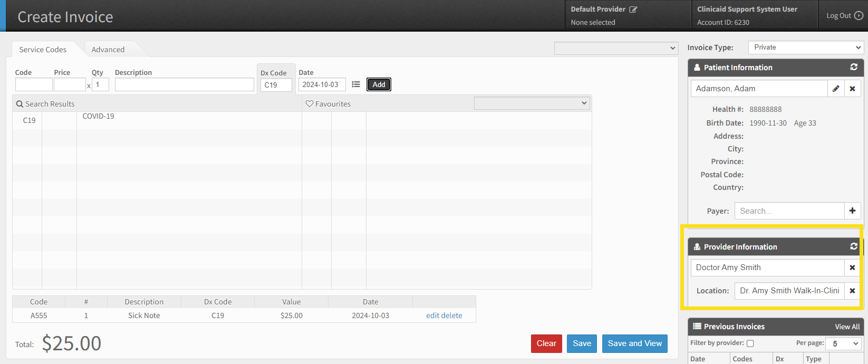The width and height of the screenshot is (868, 364).
Task: Switch to the Service Codes tab
Action: coord(43,50)
